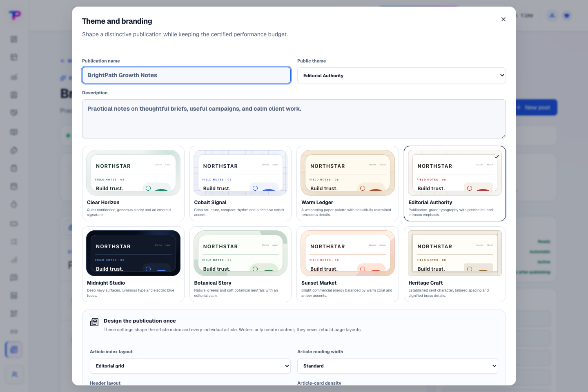Click the "Description" field label
The image size is (588, 392).
[x=95, y=93]
